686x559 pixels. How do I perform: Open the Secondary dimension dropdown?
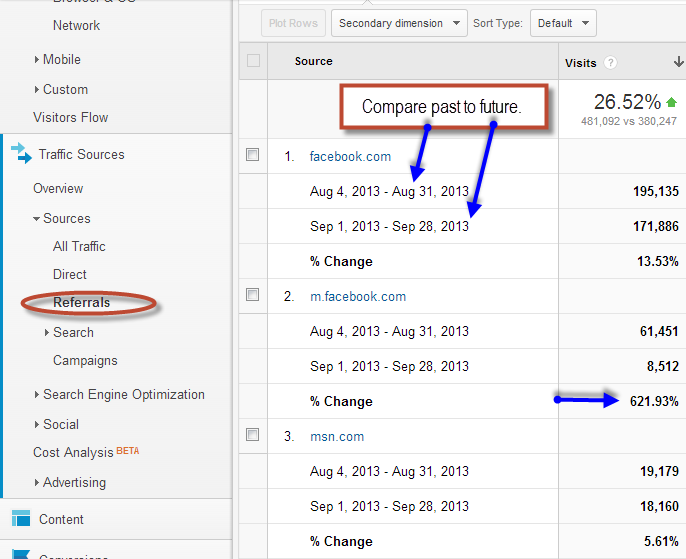399,23
